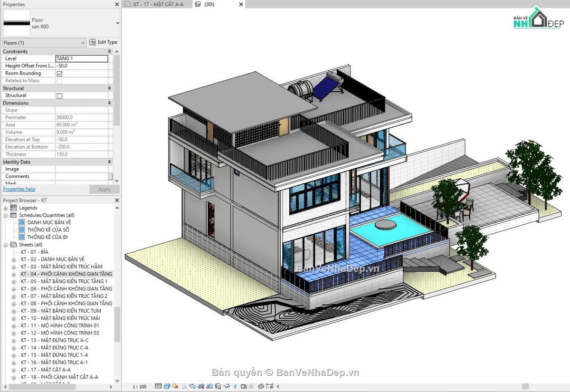The height and width of the screenshot is (392, 570).
Task: Collapse the Structural section header
Action: click(110, 88)
